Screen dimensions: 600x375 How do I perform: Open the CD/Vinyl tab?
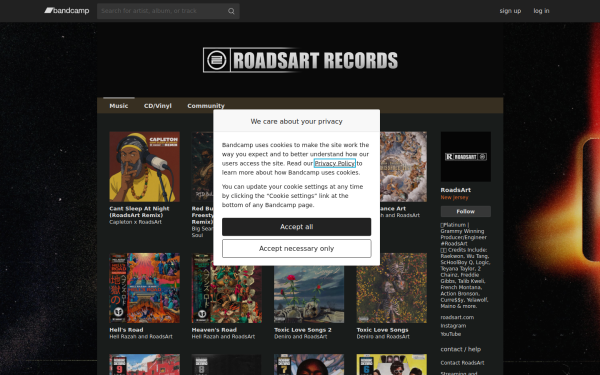pyautogui.click(x=158, y=106)
